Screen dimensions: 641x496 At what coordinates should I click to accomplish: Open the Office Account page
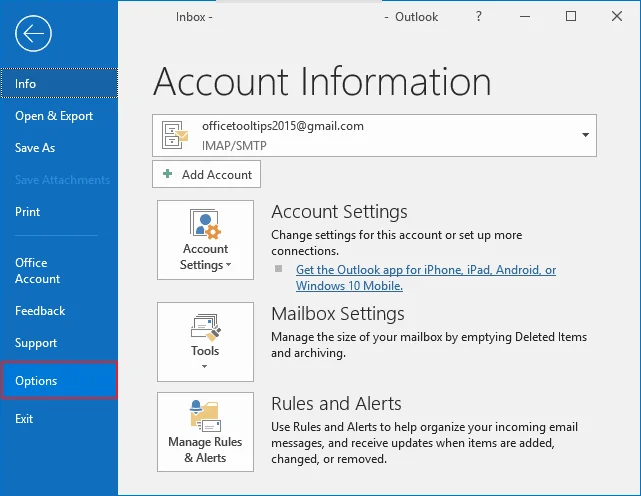click(37, 271)
